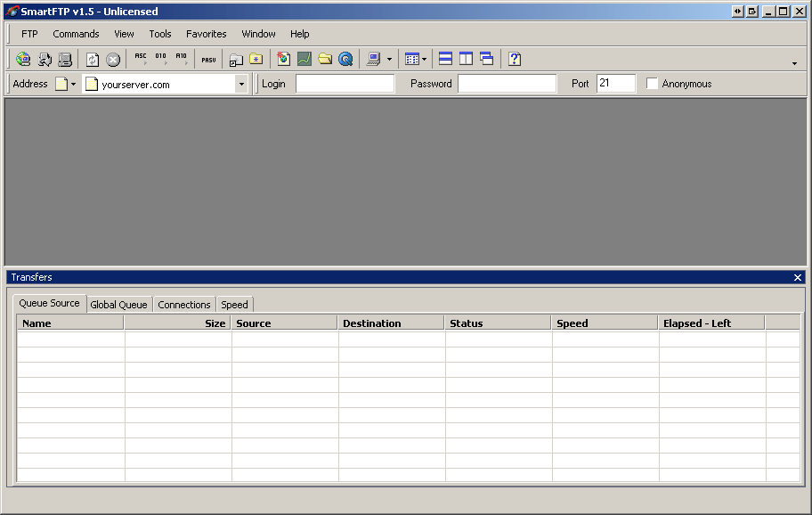The height and width of the screenshot is (515, 812).
Task: Switch to the Connections tab
Action: tap(183, 305)
